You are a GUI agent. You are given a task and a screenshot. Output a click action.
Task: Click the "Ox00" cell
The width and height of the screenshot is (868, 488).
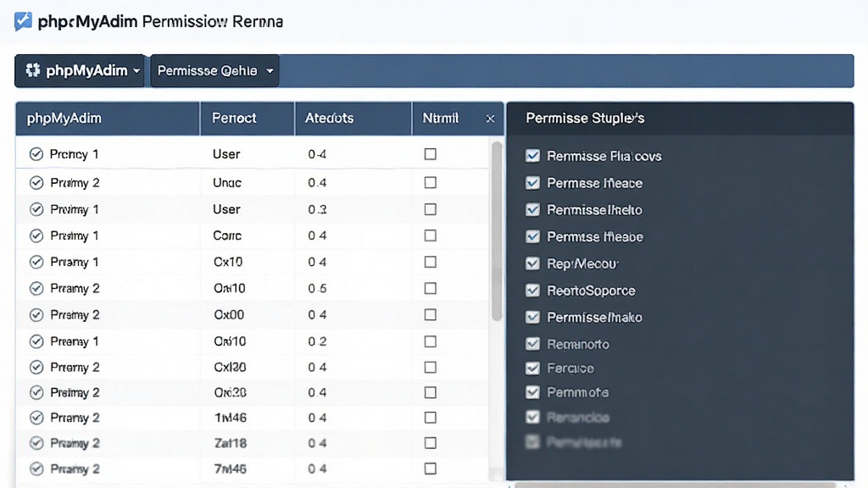tap(229, 315)
